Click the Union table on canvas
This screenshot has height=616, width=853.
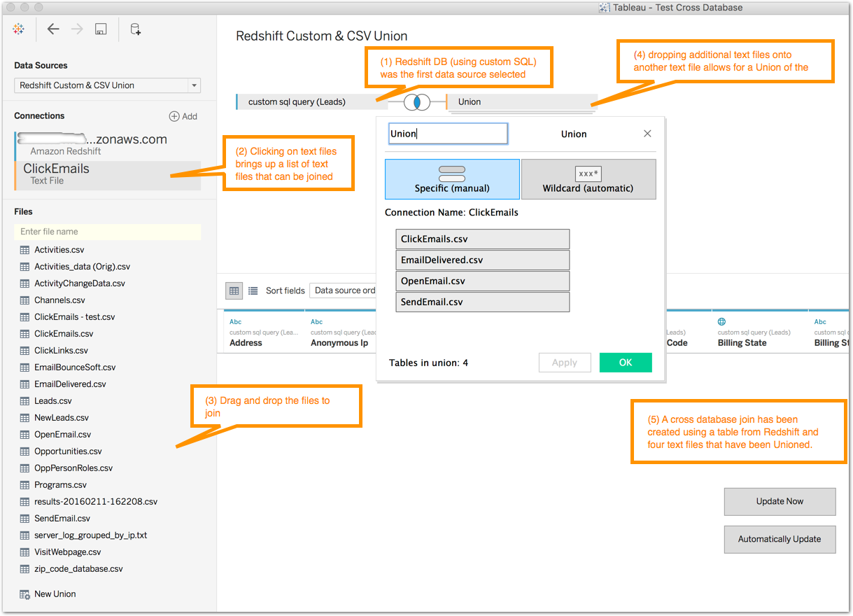[x=522, y=102]
